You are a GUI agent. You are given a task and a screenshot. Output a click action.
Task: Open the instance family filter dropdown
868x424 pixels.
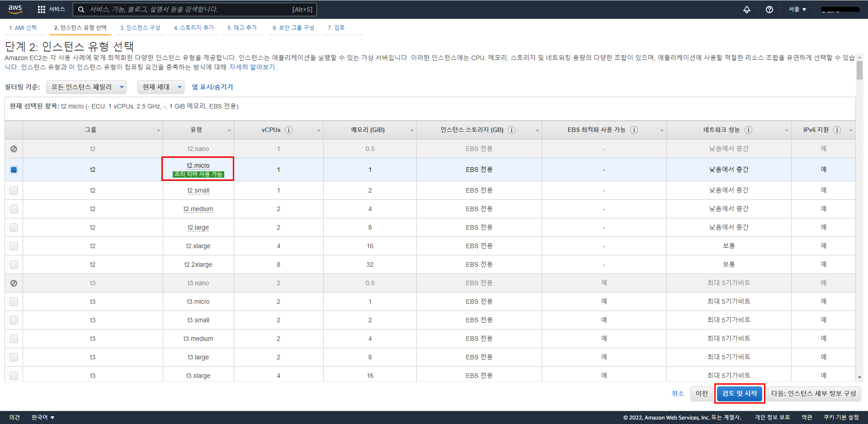click(86, 87)
